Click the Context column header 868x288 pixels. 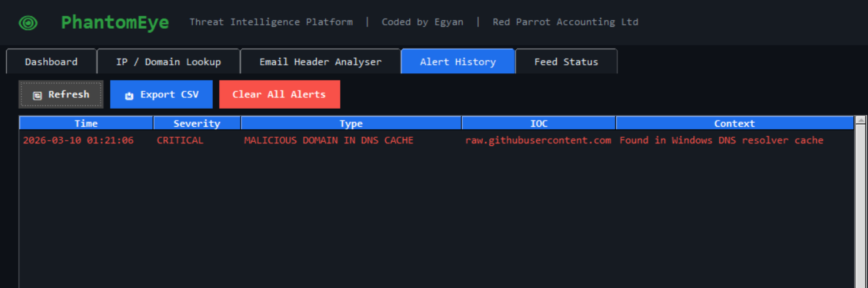click(735, 123)
